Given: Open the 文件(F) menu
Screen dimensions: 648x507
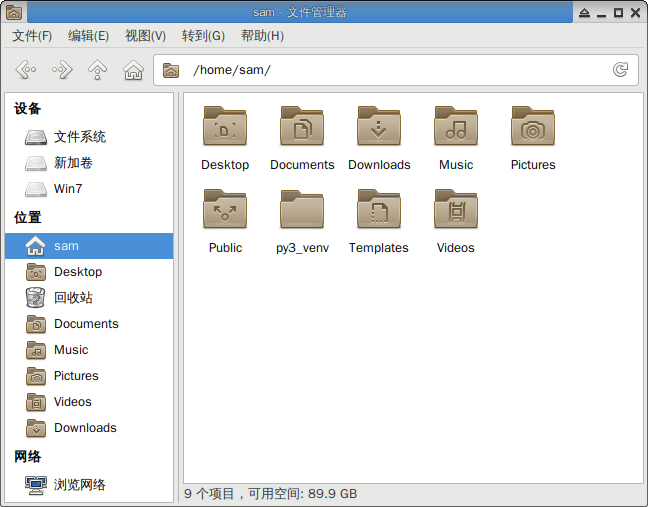Looking at the screenshot, I should tap(32, 36).
